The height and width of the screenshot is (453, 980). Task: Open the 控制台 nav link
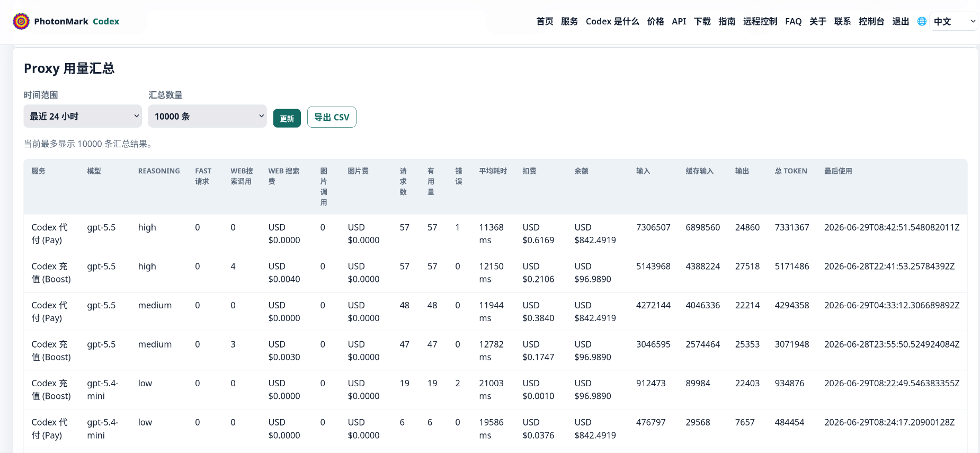(871, 21)
